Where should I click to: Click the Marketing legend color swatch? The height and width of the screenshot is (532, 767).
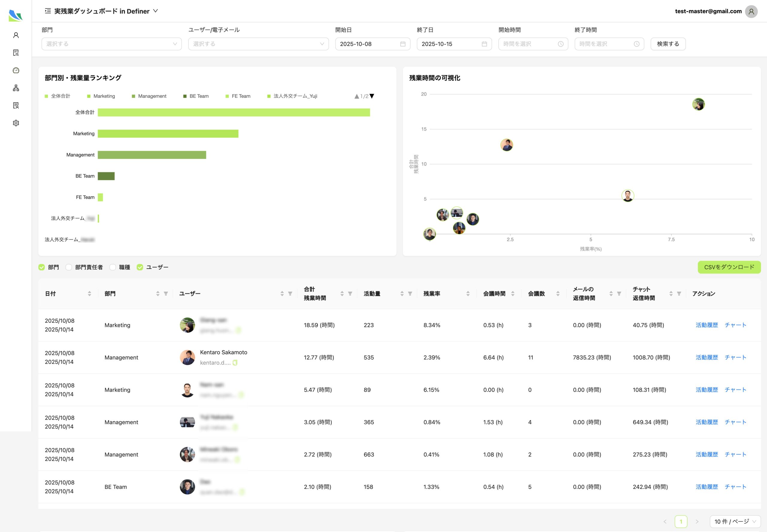click(x=89, y=96)
